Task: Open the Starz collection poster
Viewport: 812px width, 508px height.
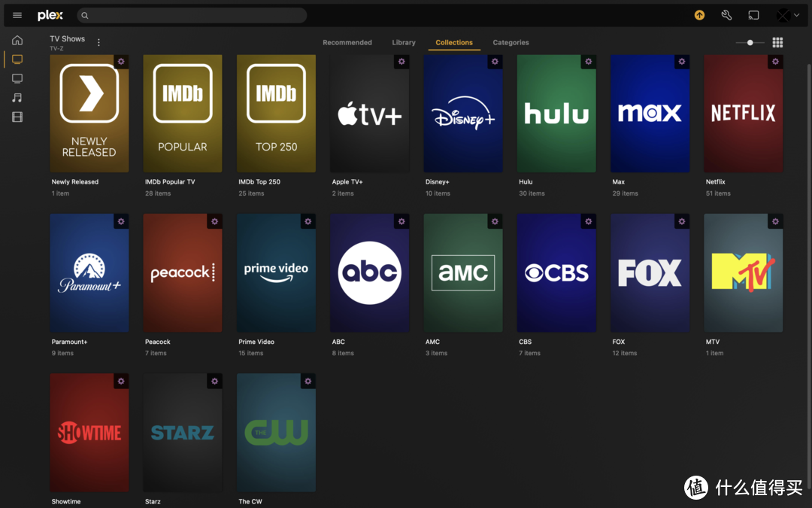Action: [182, 432]
